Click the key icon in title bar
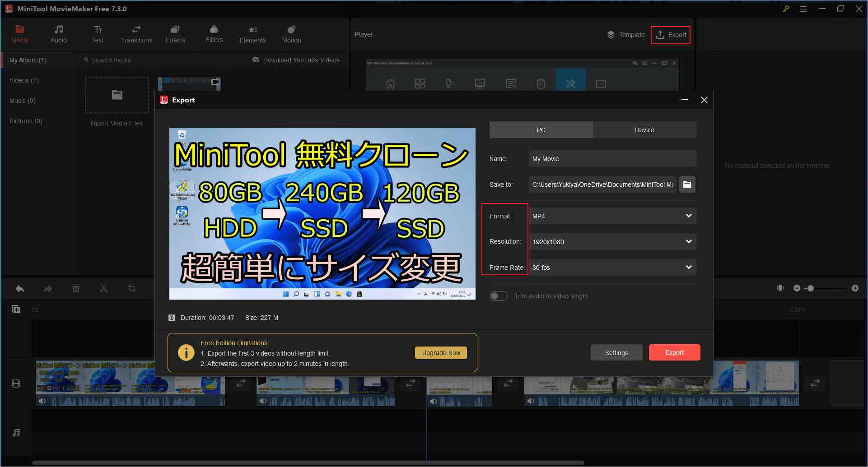This screenshot has width=868, height=467. coord(786,9)
